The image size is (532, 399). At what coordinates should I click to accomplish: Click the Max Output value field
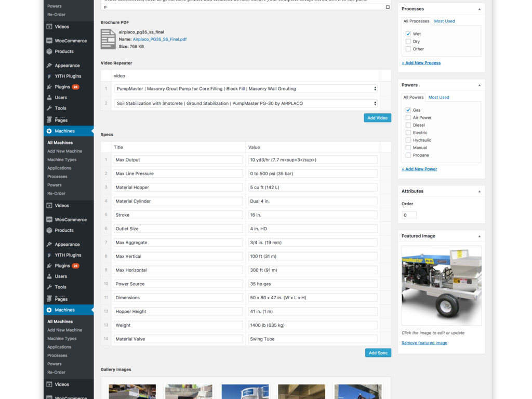click(x=312, y=160)
